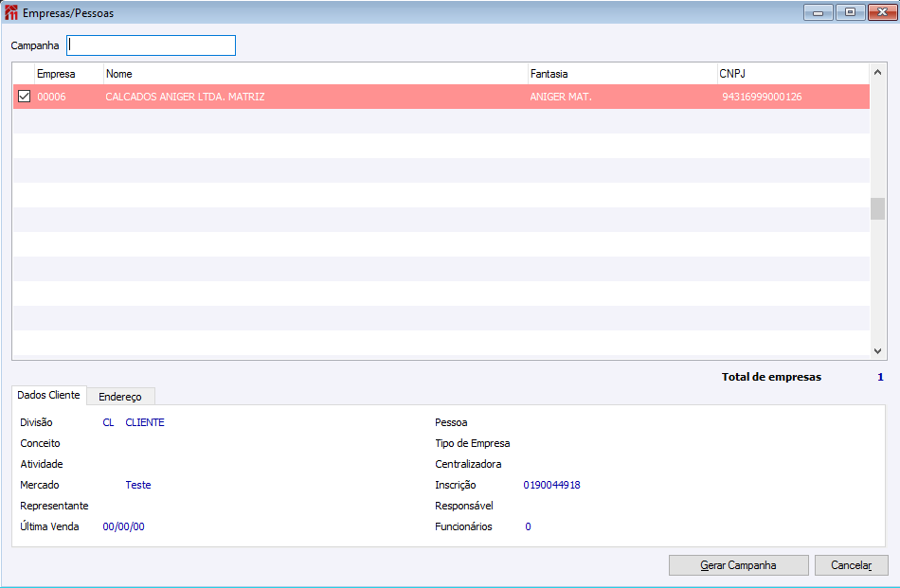Click the Gerar Campanha button
This screenshot has height=588, width=900.
point(739,565)
